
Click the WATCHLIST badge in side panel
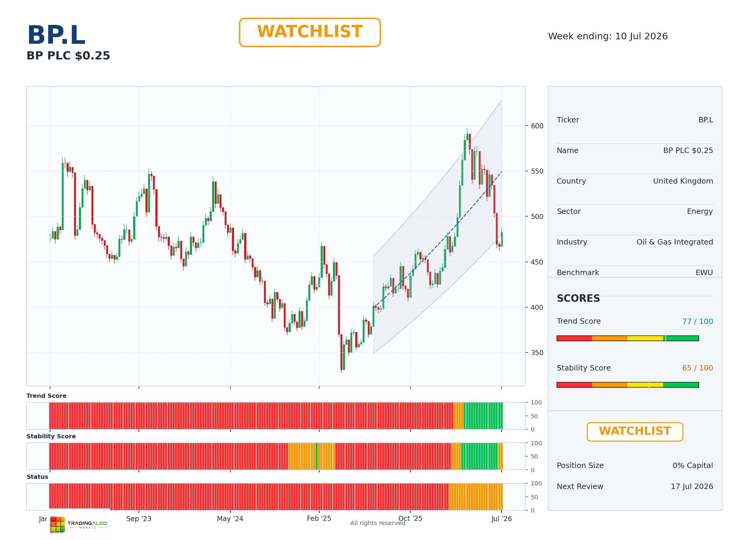(635, 432)
